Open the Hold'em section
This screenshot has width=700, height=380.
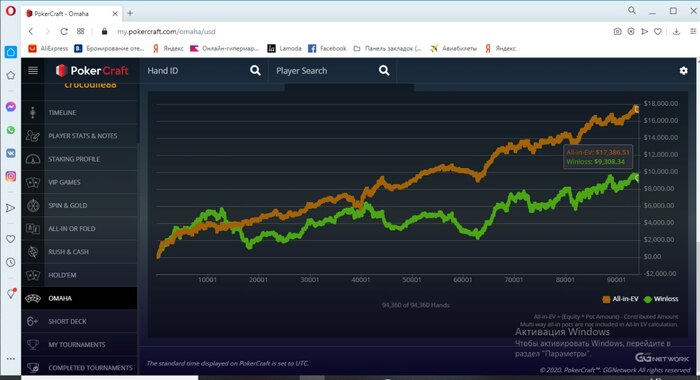pyautogui.click(x=79, y=275)
